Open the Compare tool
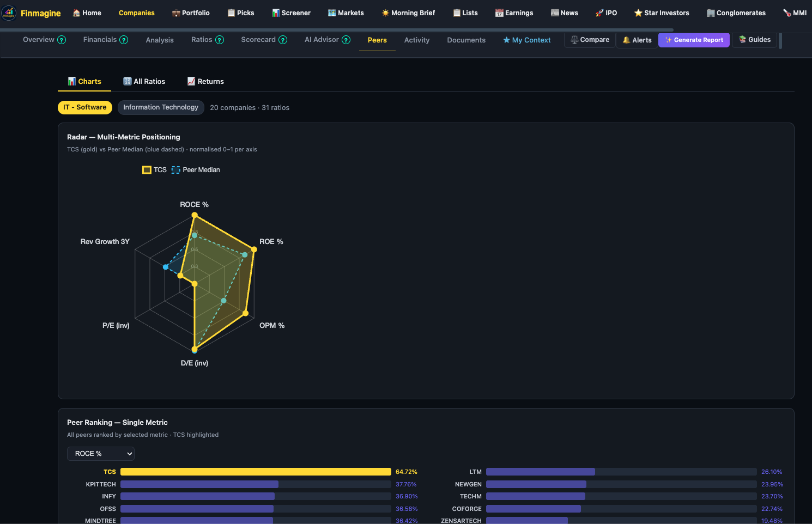 point(589,40)
